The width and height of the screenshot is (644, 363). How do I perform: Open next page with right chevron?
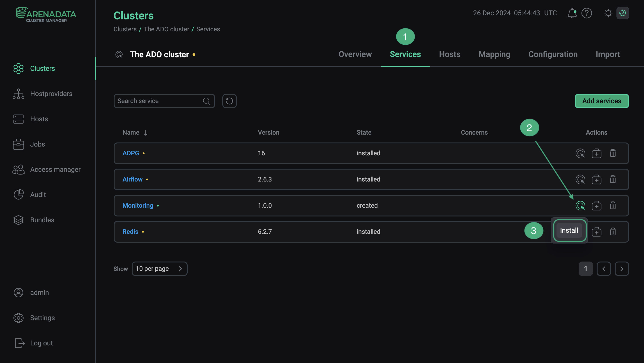coord(622,269)
